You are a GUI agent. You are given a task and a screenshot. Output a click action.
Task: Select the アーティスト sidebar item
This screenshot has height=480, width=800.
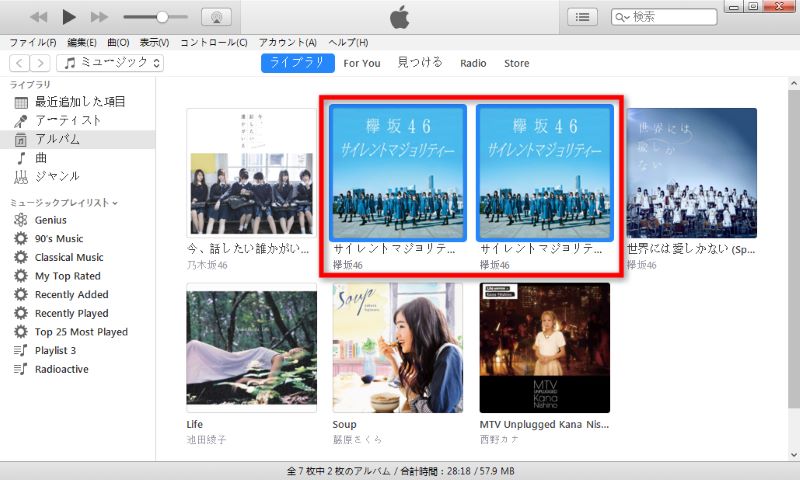[68, 120]
